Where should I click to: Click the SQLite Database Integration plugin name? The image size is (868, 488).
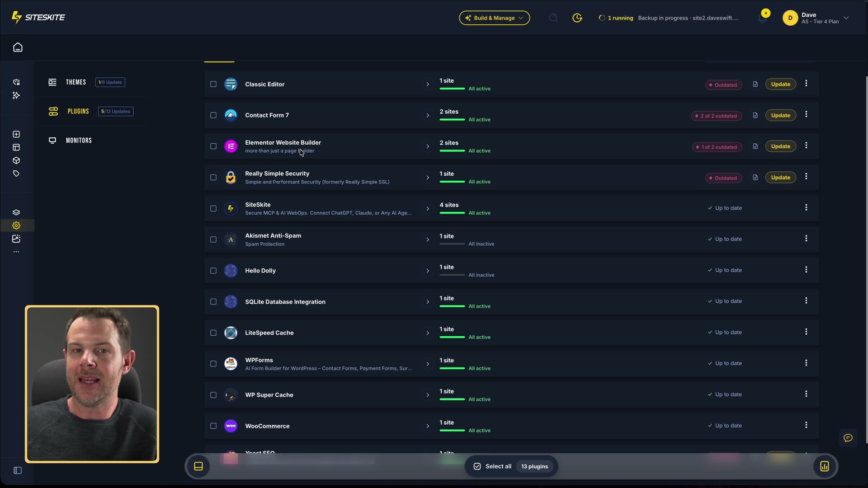[285, 302]
